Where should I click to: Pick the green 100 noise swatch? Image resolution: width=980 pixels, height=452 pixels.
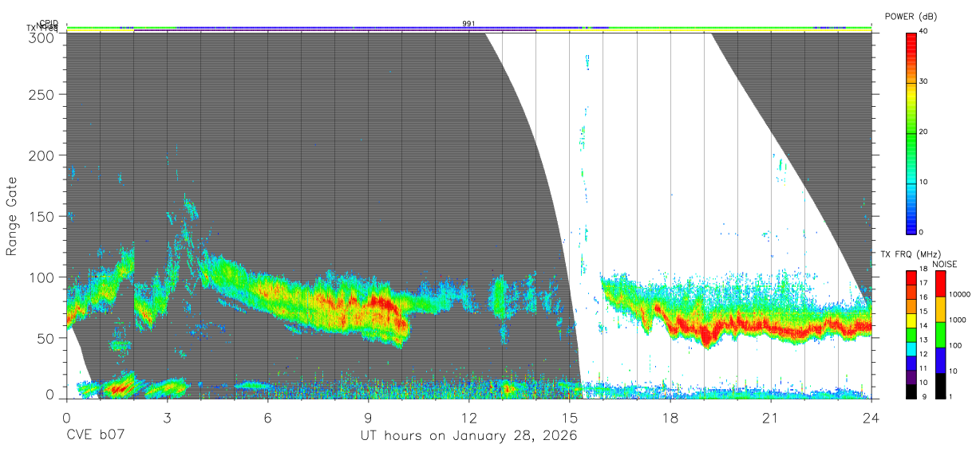coord(939,334)
